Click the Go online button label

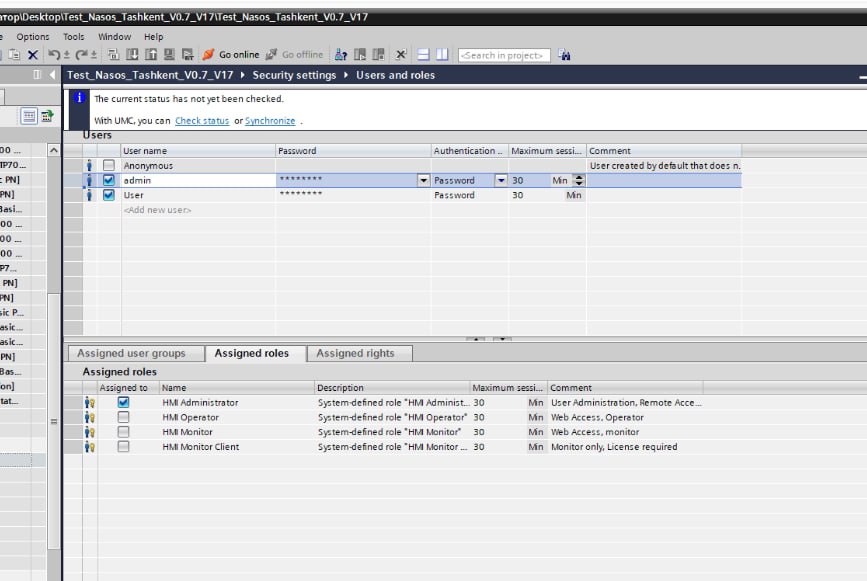pos(239,55)
